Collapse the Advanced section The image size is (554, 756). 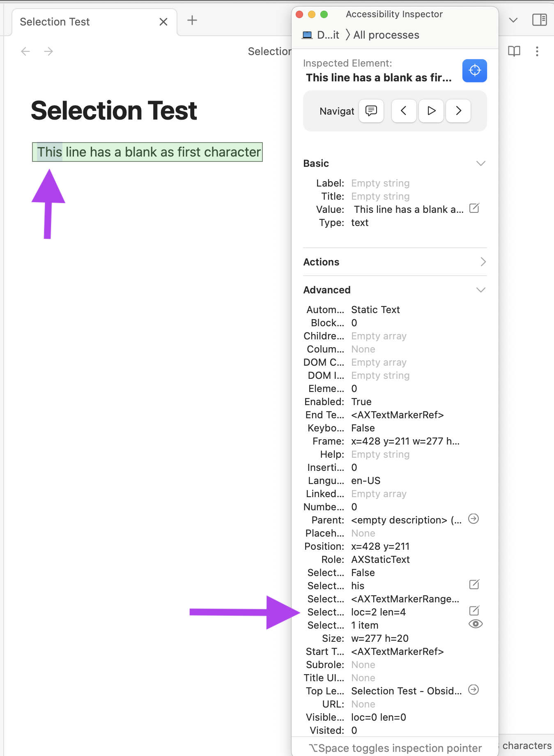coord(481,290)
